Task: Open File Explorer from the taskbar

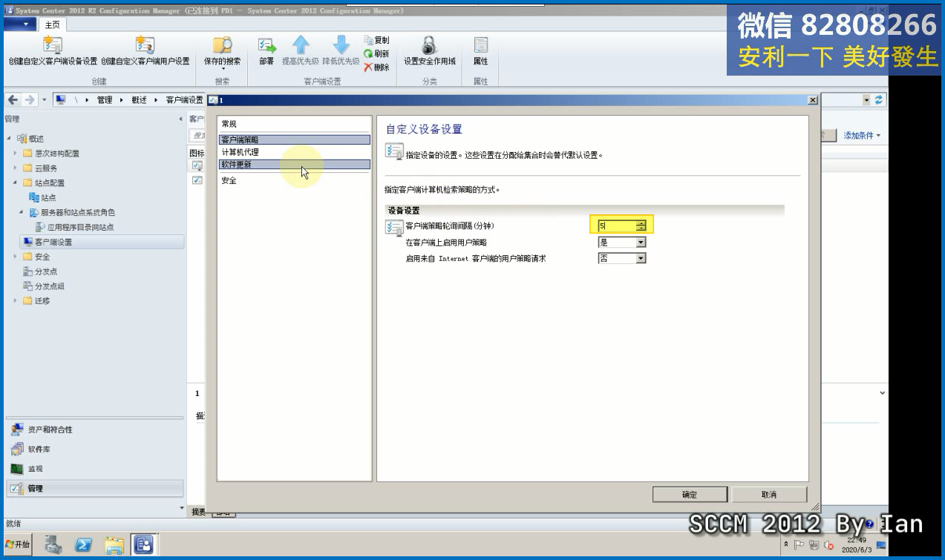Action: pyautogui.click(x=114, y=545)
